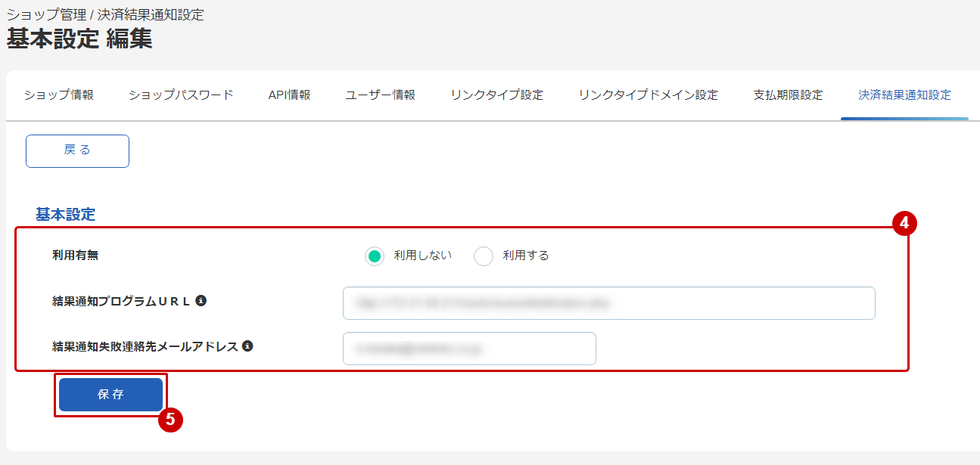The image size is (980, 465).
Task: Select the 利用する radio button
Action: [x=484, y=256]
